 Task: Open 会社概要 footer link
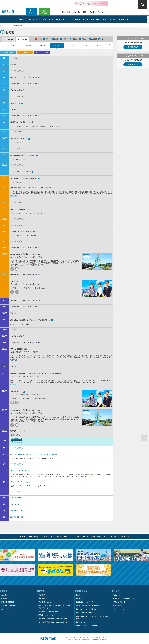(x=4, y=595)
